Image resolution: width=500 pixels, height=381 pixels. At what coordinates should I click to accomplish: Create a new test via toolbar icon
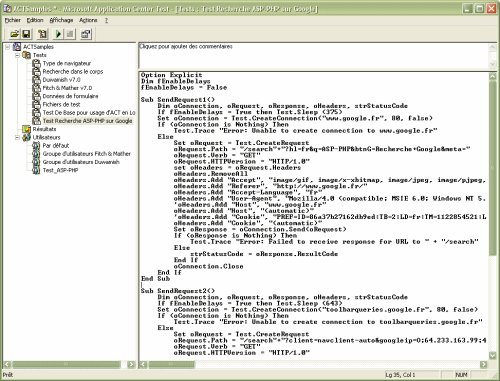coord(42,34)
